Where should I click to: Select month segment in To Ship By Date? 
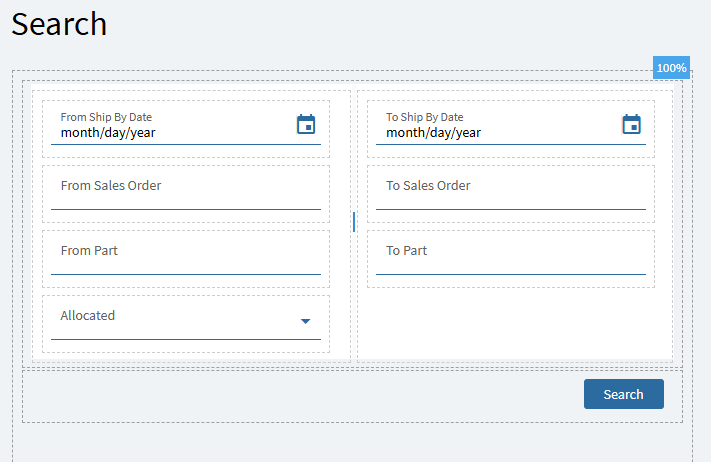coord(405,132)
